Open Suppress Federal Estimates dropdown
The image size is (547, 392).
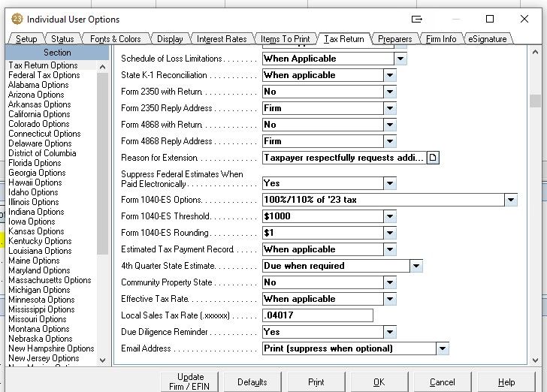390,183
